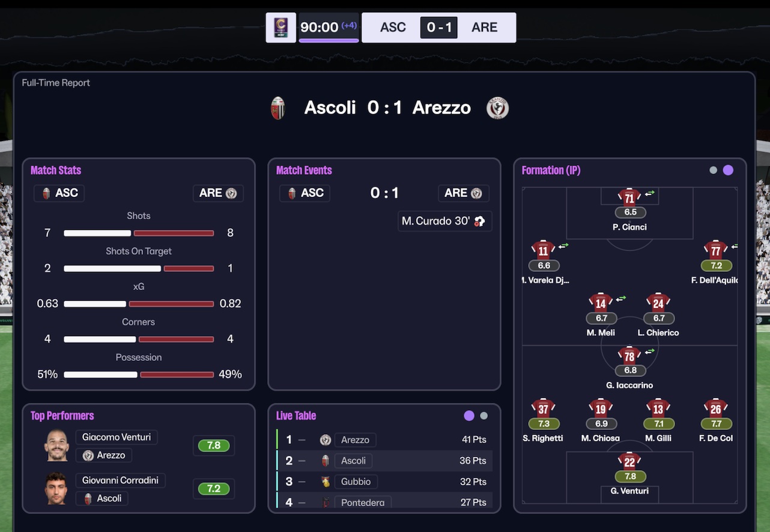The width and height of the screenshot is (770, 532).
Task: Select the purple dot in Live Table
Action: (x=469, y=416)
